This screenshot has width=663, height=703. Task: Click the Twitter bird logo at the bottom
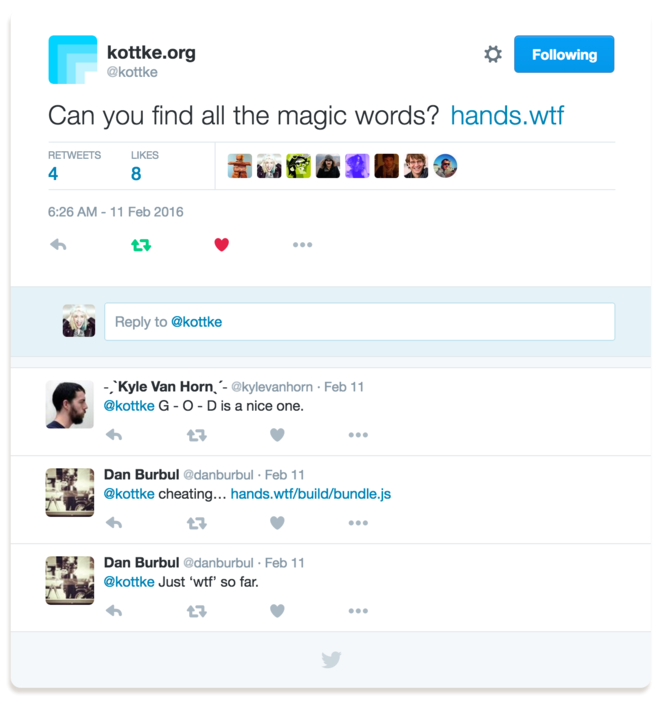[x=331, y=660]
